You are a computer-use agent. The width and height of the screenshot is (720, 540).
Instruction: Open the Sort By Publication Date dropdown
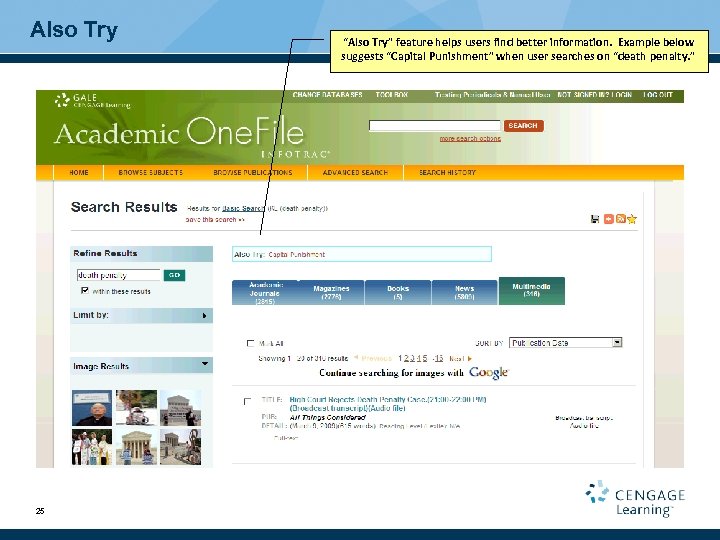[x=566, y=343]
